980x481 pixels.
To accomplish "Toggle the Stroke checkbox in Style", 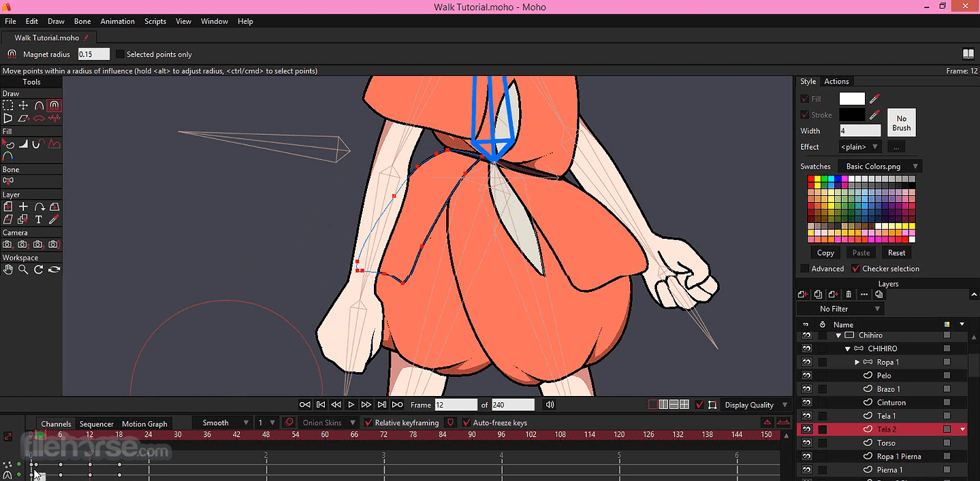I will [805, 115].
